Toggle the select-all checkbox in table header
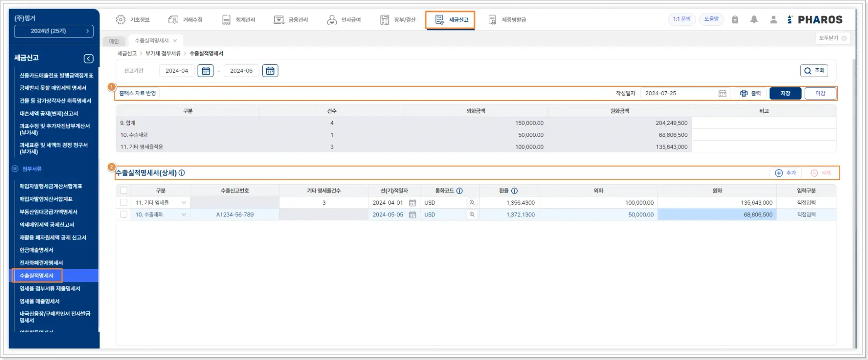This screenshot has height=360, width=868. [123, 191]
